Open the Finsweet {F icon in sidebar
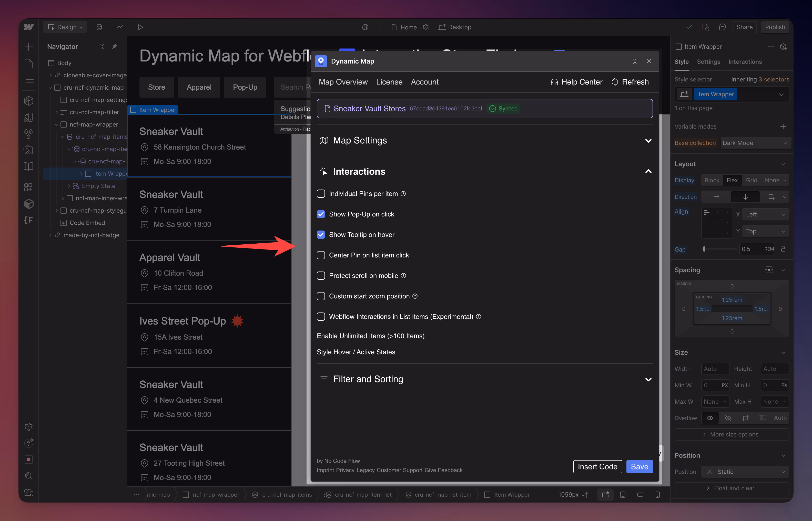The width and height of the screenshot is (812, 521). (x=29, y=220)
